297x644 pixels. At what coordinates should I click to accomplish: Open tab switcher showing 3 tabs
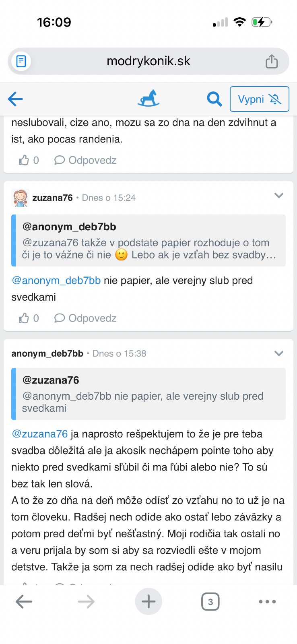click(210, 602)
